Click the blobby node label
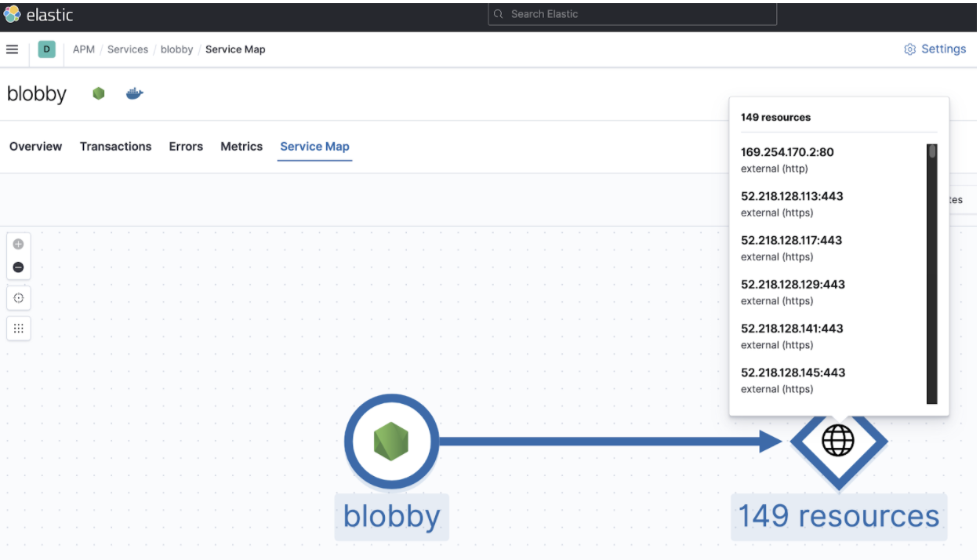The width and height of the screenshot is (980, 560). 392,516
